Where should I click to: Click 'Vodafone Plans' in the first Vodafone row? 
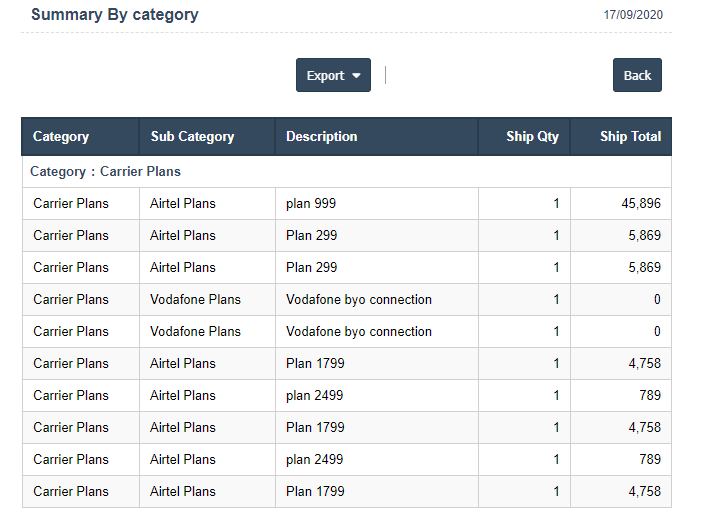(195, 300)
